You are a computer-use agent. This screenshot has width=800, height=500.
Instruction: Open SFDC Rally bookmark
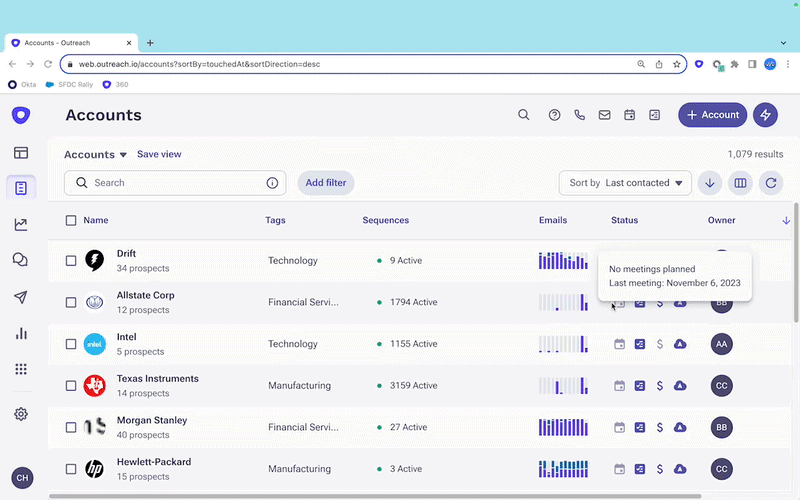69,85
